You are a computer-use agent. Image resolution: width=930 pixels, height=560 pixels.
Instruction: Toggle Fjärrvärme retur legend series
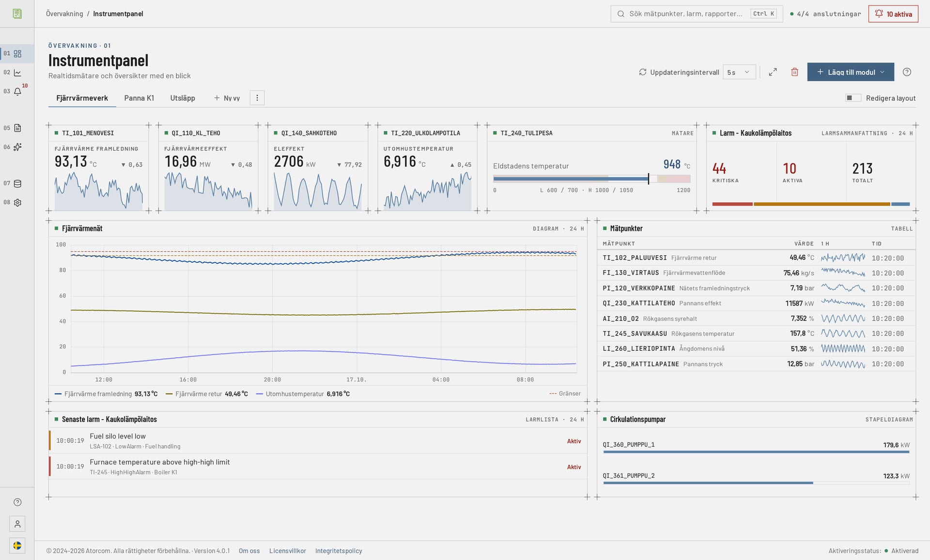coord(207,394)
